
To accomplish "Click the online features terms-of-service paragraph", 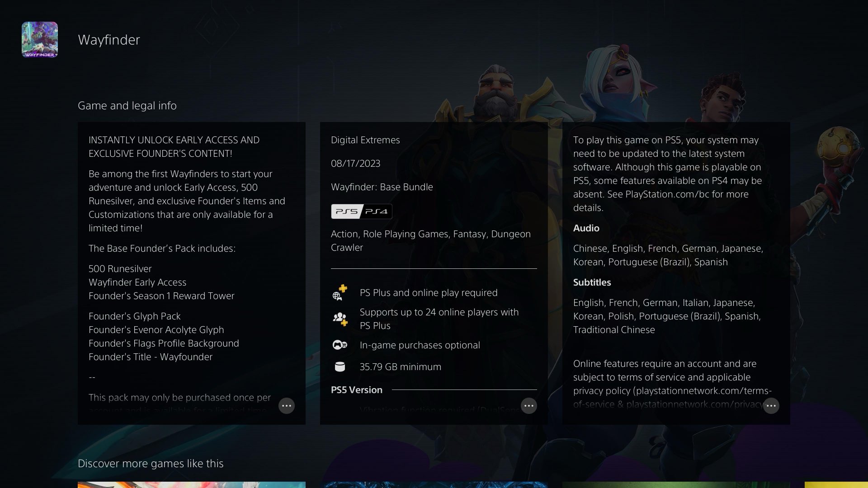I will tap(672, 384).
